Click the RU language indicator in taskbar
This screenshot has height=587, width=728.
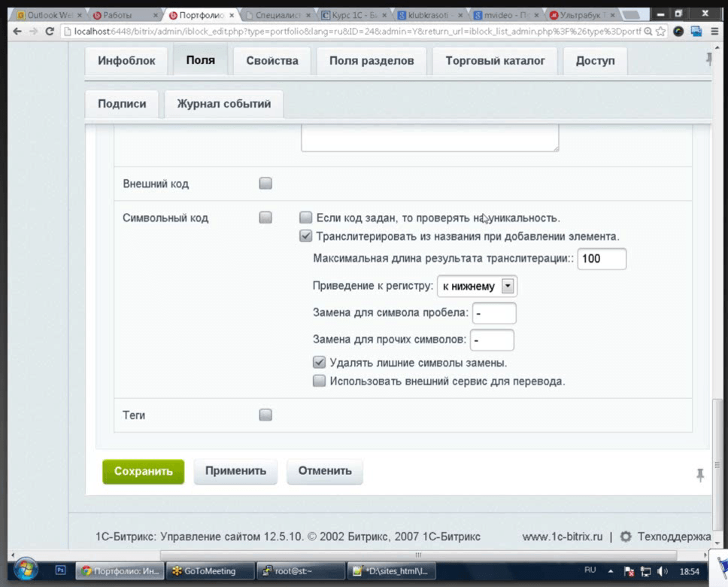coord(590,570)
